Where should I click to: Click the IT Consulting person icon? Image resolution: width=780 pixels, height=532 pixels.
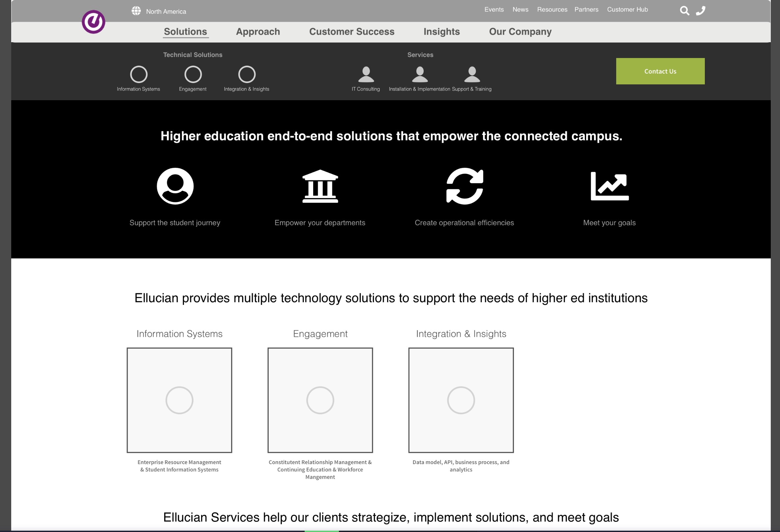(366, 74)
